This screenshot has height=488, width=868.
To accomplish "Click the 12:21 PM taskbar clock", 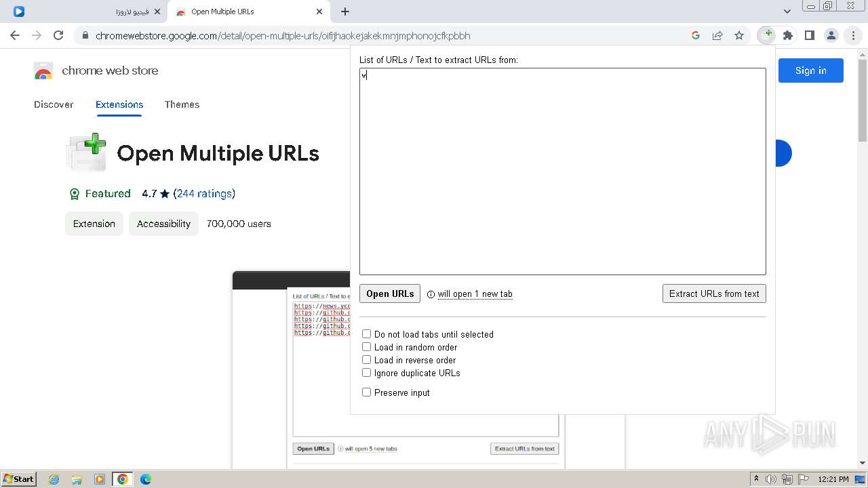I will 833,479.
